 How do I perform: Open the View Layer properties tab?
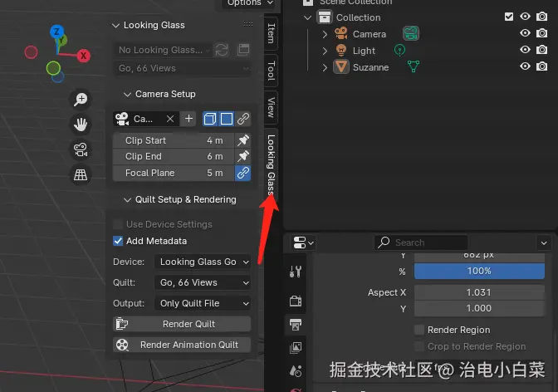point(296,347)
